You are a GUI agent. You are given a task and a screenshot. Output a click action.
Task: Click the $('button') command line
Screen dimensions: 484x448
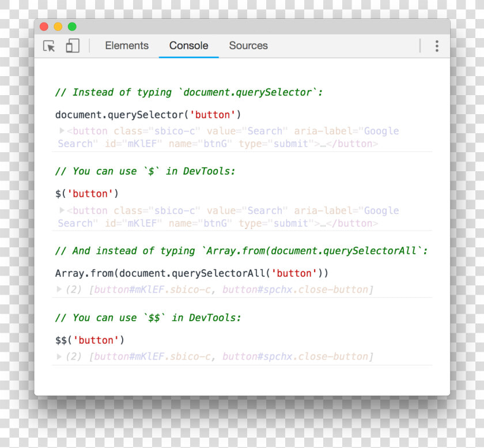[x=87, y=194]
